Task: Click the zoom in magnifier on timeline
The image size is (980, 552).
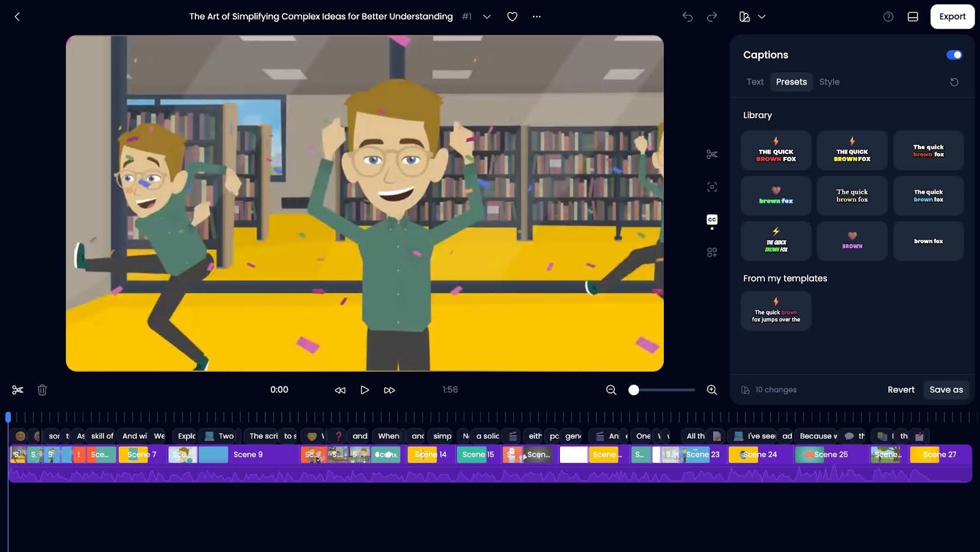Action: click(x=712, y=390)
